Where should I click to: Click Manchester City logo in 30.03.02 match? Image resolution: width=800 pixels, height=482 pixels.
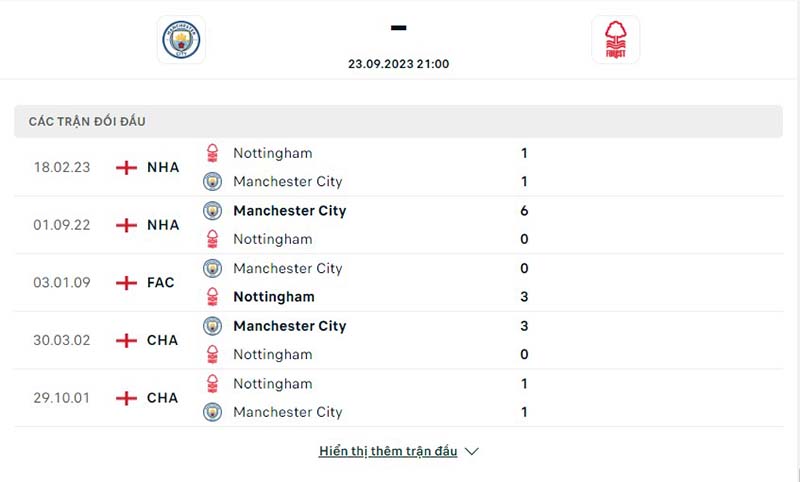tap(212, 326)
